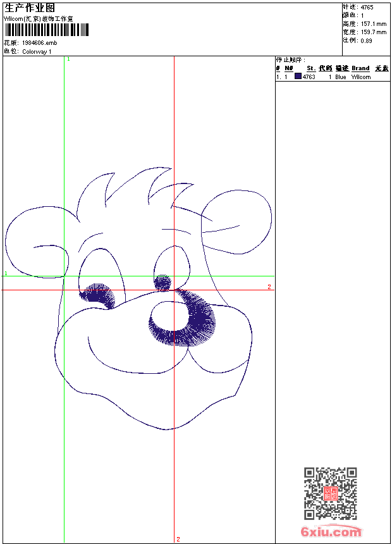The height and width of the screenshot is (544, 392).
Task: Click the large filled nose stitch area
Action: pos(190,326)
